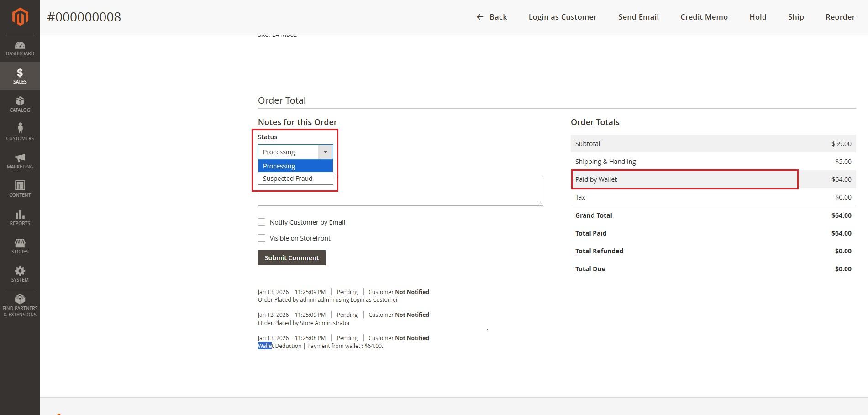
Task: Collapse the Status dropdown arrow
Action: pyautogui.click(x=325, y=152)
